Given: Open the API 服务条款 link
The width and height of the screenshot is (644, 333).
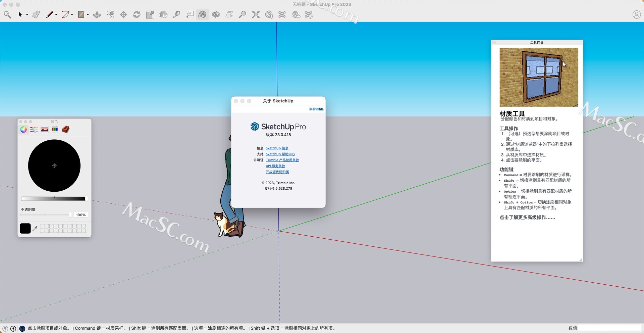Looking at the screenshot, I should pyautogui.click(x=275, y=166).
